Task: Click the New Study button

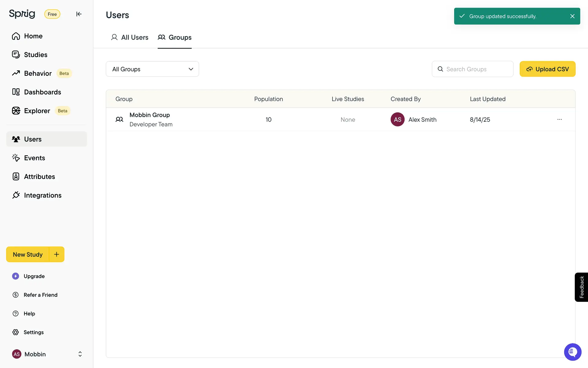Action: [28, 255]
